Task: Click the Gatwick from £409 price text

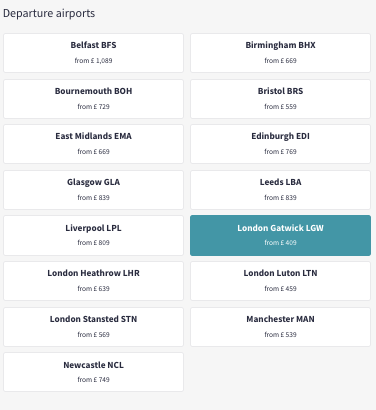Action: 280,243
